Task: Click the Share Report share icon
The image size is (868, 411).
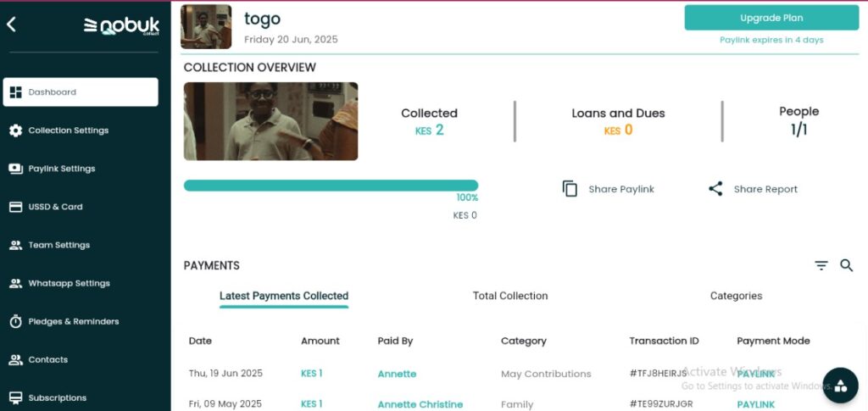Action: pos(715,189)
